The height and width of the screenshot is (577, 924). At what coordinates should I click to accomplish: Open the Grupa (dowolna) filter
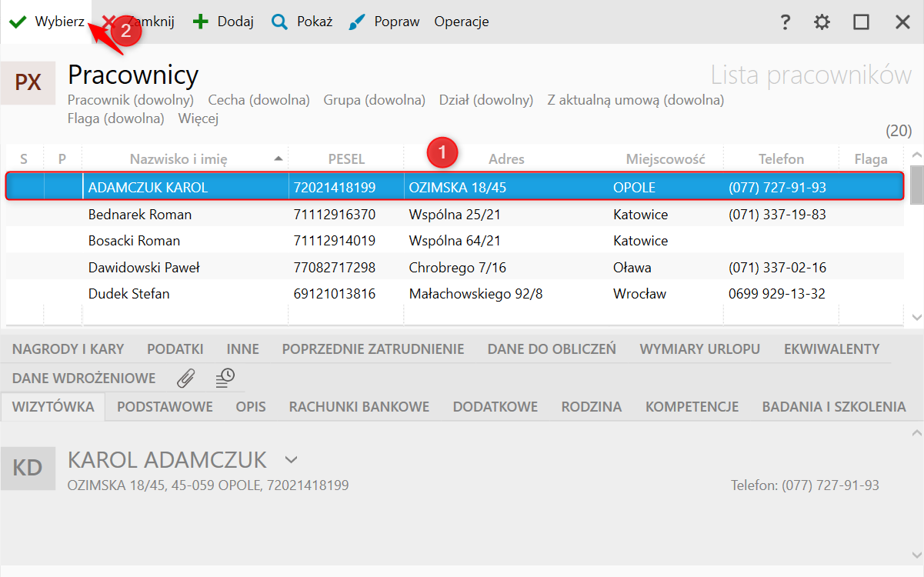click(x=375, y=100)
